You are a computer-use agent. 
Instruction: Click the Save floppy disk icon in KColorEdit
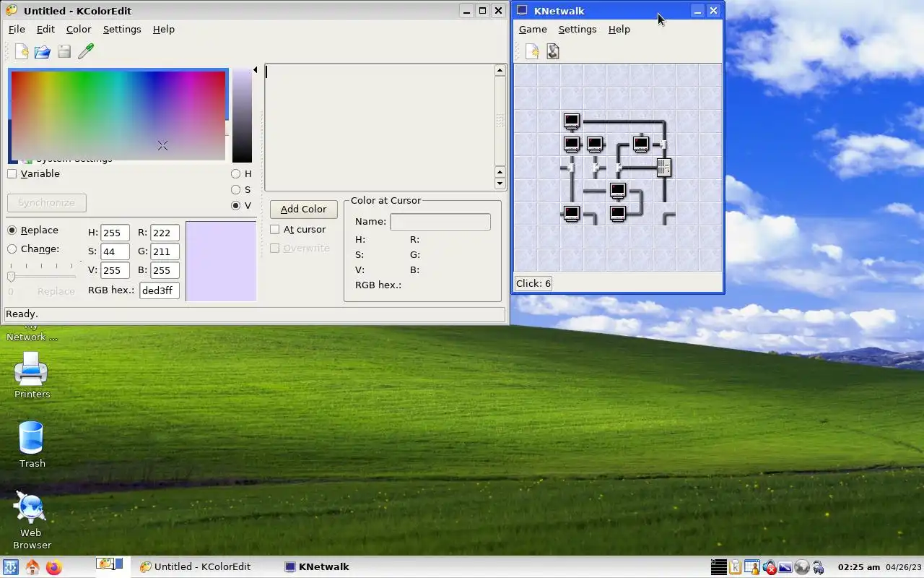pyautogui.click(x=64, y=51)
